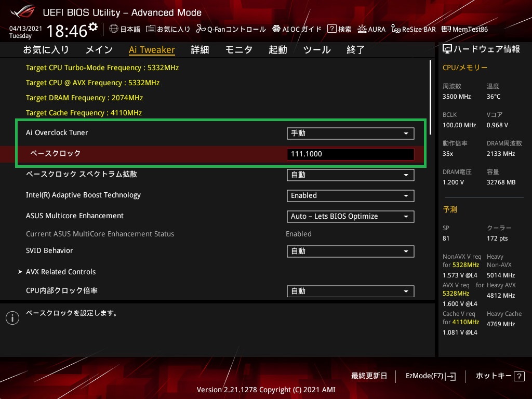Click EzMode(F7) button
Image resolution: width=532 pixels, height=399 pixels.
coord(431,376)
